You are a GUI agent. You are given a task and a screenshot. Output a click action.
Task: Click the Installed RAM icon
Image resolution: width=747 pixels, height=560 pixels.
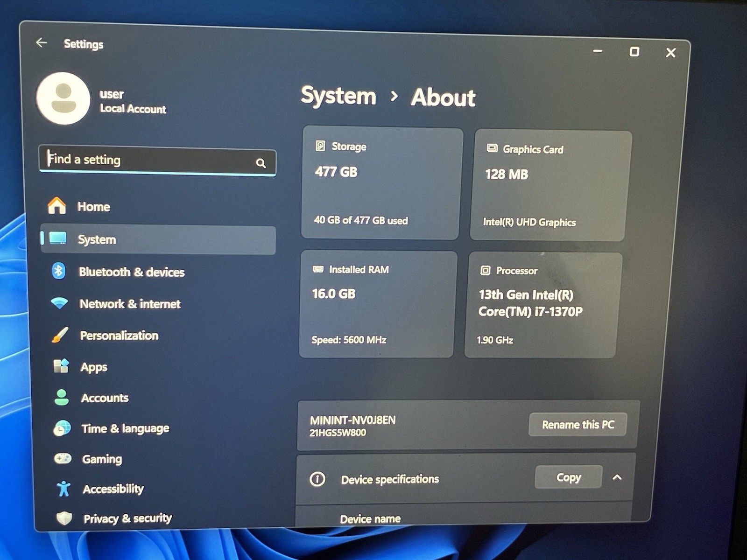click(318, 269)
